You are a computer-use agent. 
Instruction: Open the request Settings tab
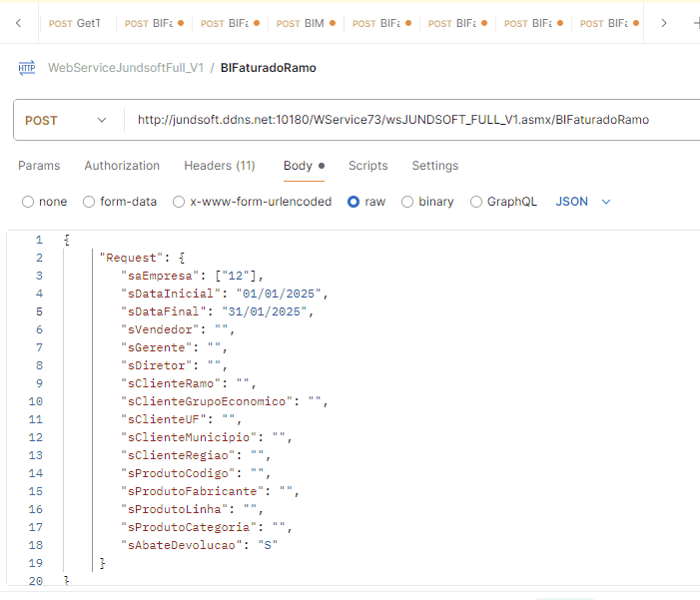(x=434, y=166)
